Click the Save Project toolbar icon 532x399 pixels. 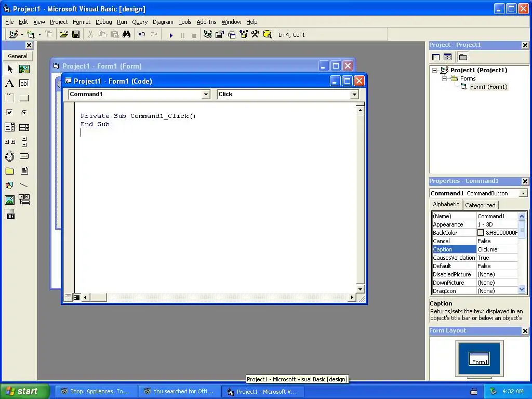click(76, 35)
